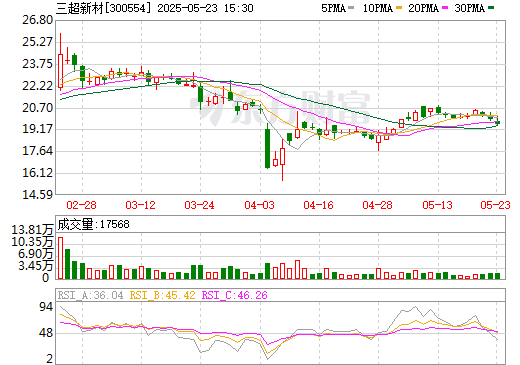Click the date label 03-24
The image size is (520, 365).
click(x=199, y=205)
